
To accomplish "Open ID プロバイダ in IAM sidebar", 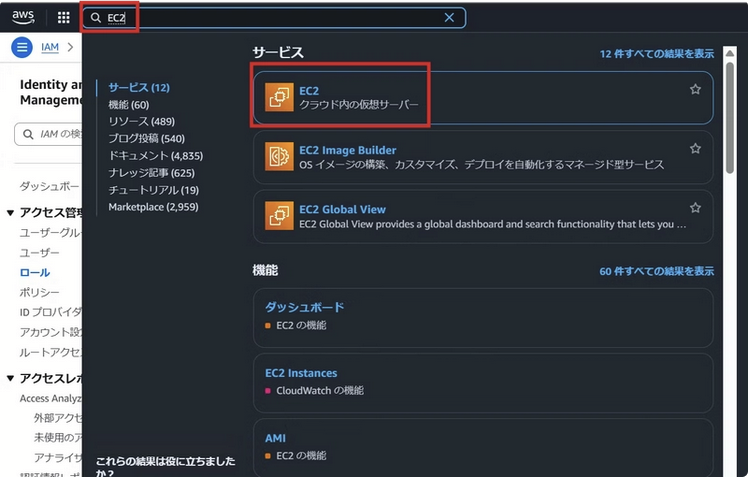I will (51, 312).
